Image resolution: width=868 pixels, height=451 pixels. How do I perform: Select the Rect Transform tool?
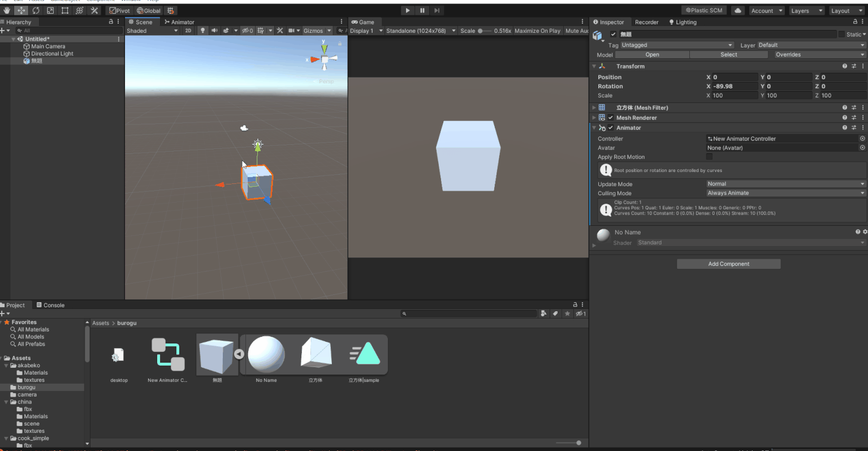64,10
